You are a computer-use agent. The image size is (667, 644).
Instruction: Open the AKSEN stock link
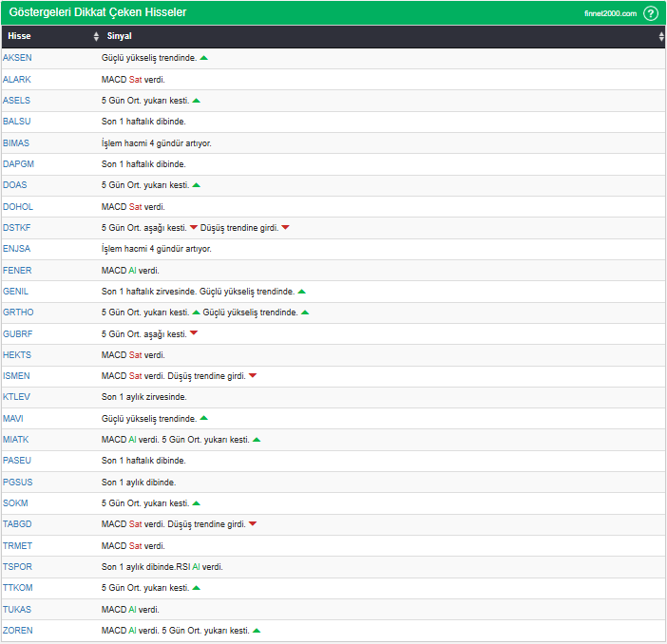(x=17, y=58)
